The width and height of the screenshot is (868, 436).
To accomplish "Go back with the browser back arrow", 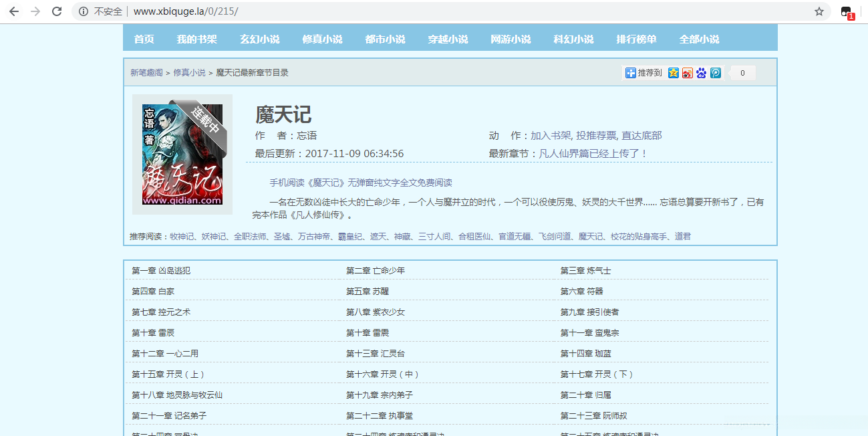I will click(14, 11).
